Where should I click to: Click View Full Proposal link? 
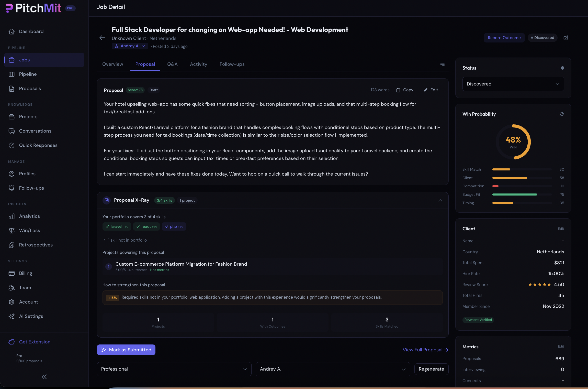425,350
